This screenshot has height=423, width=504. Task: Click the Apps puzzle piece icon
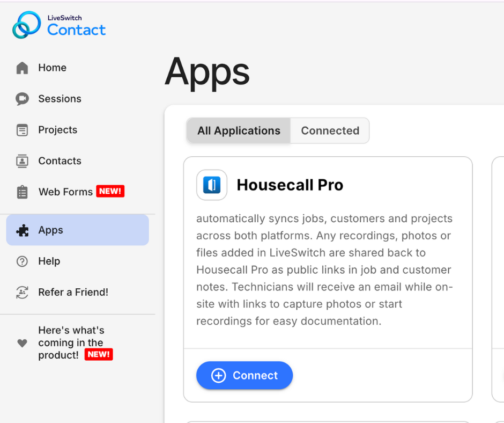click(x=22, y=230)
